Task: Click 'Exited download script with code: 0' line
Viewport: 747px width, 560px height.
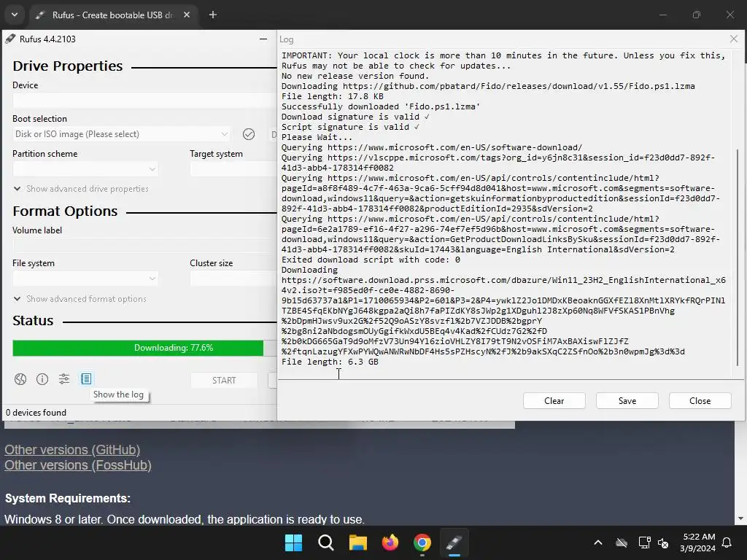Action: (x=371, y=260)
